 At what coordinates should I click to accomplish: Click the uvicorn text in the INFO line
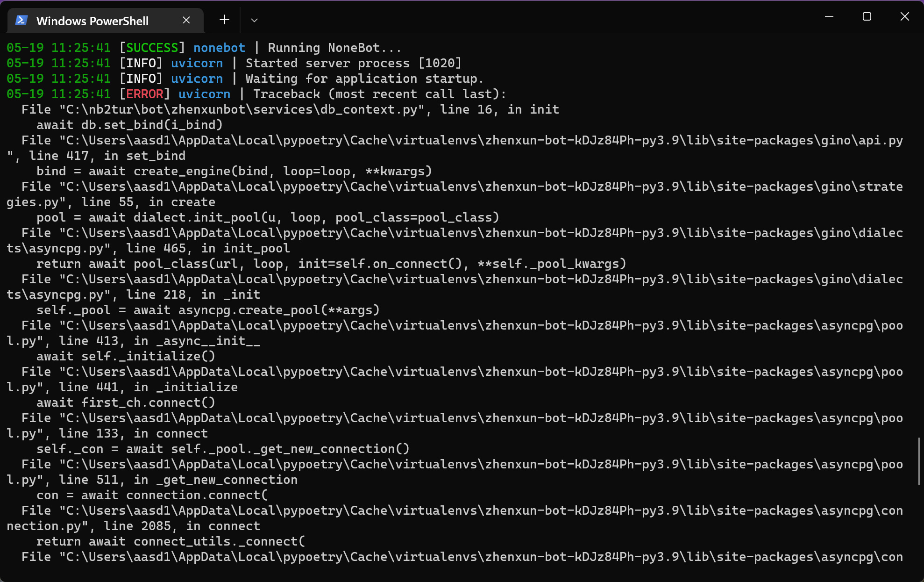click(x=197, y=63)
